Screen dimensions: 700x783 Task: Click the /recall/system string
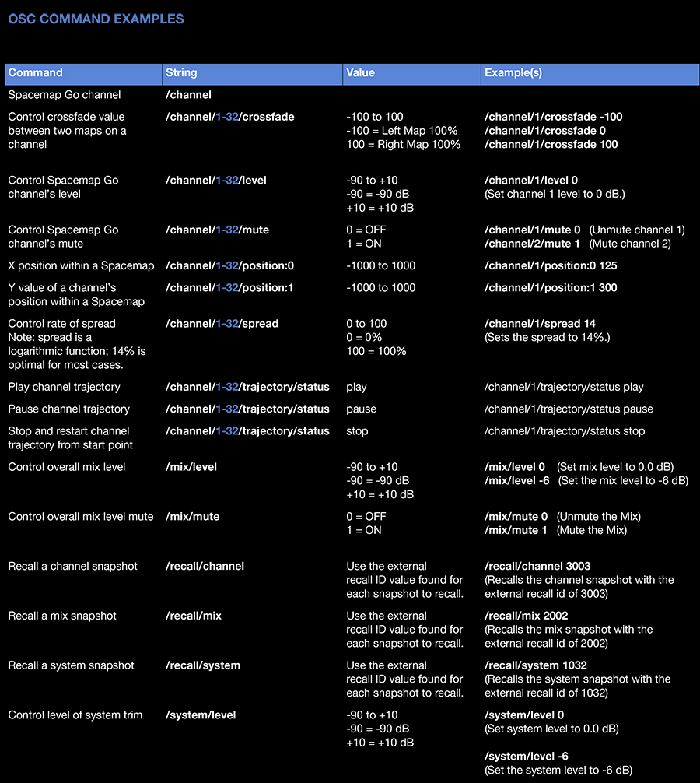click(203, 665)
